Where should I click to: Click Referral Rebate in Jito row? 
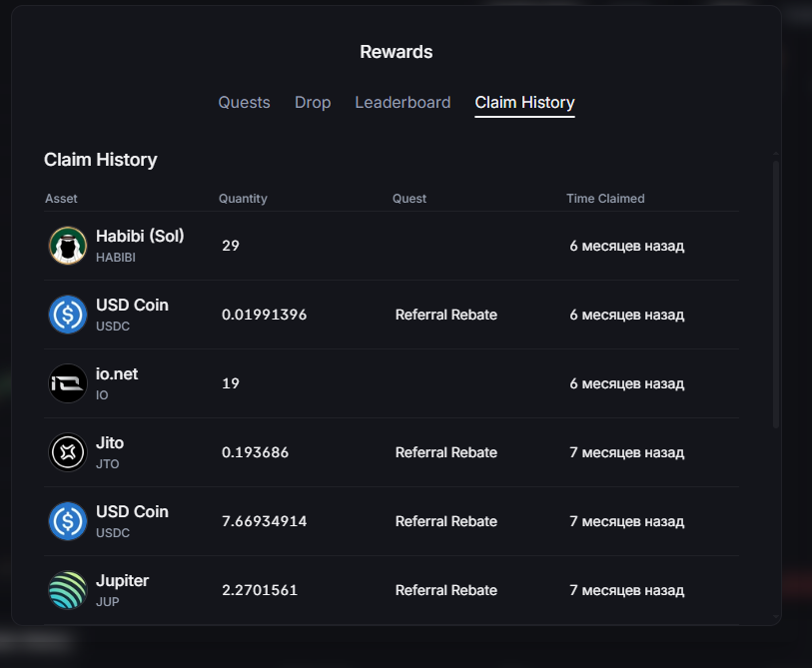tap(445, 452)
